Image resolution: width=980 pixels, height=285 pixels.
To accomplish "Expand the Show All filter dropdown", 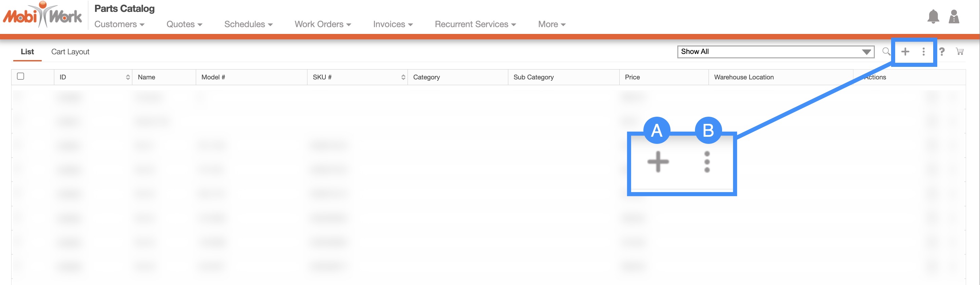I will point(775,52).
